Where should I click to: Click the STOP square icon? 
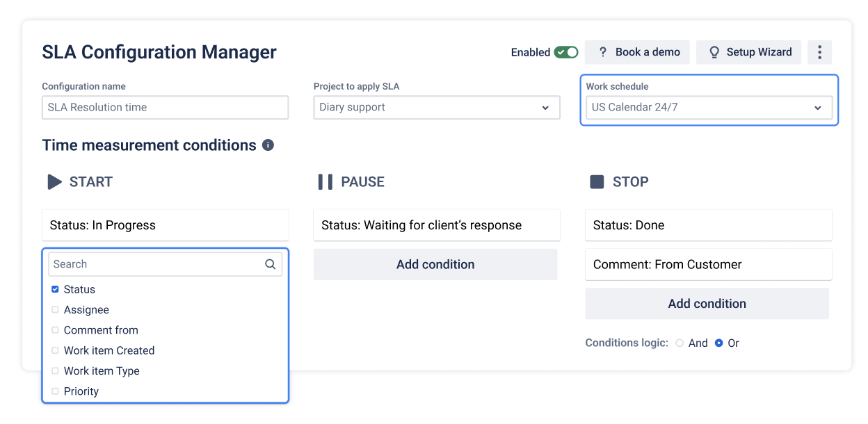pyautogui.click(x=597, y=182)
